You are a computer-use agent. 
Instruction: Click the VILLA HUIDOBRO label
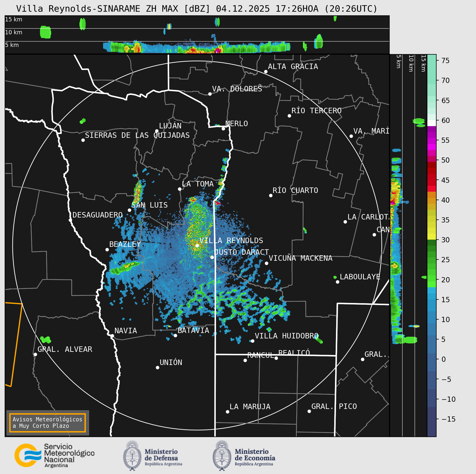(287, 336)
